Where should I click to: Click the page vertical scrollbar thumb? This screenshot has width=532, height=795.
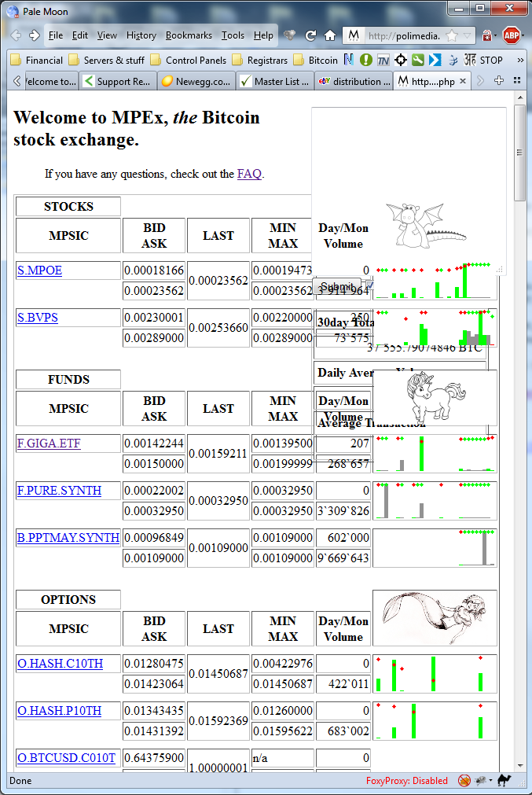coord(519,153)
